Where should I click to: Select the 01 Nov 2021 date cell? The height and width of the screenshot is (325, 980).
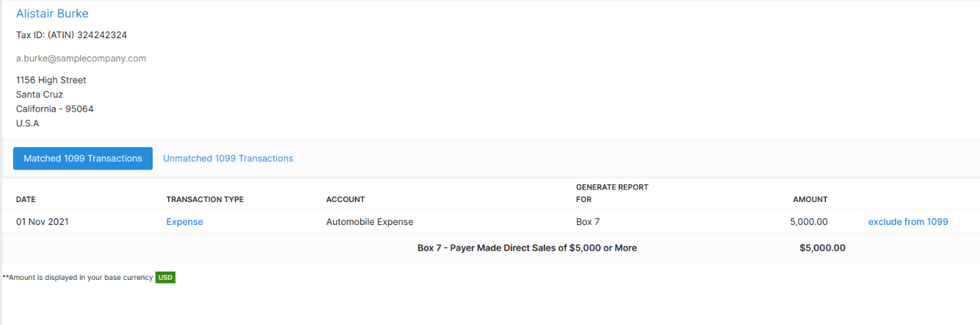pyautogui.click(x=42, y=222)
